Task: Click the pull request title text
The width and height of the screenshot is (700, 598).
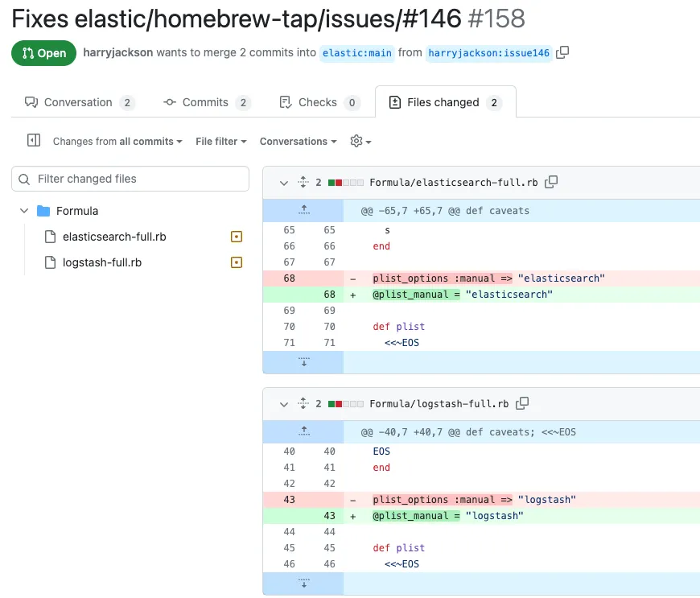Action: click(x=237, y=19)
